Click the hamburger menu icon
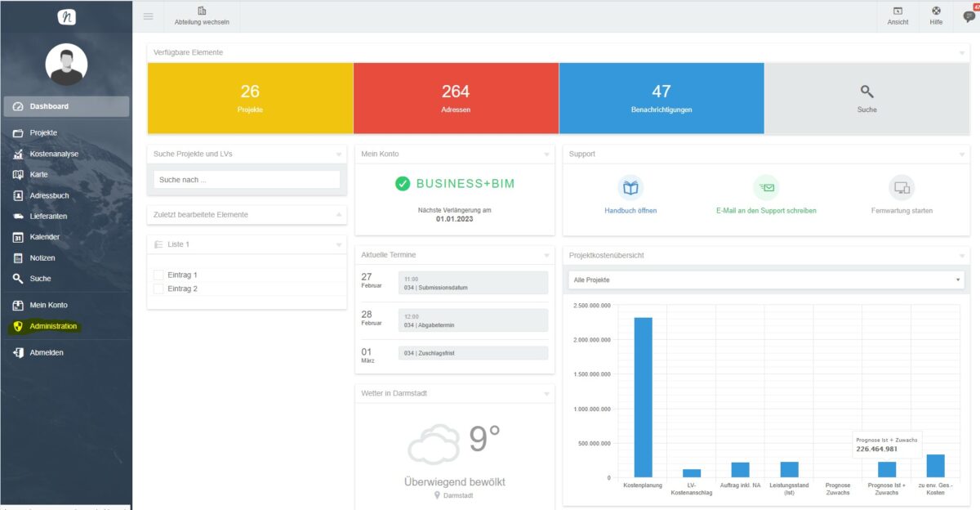Image resolution: width=980 pixels, height=510 pixels. pos(148,16)
